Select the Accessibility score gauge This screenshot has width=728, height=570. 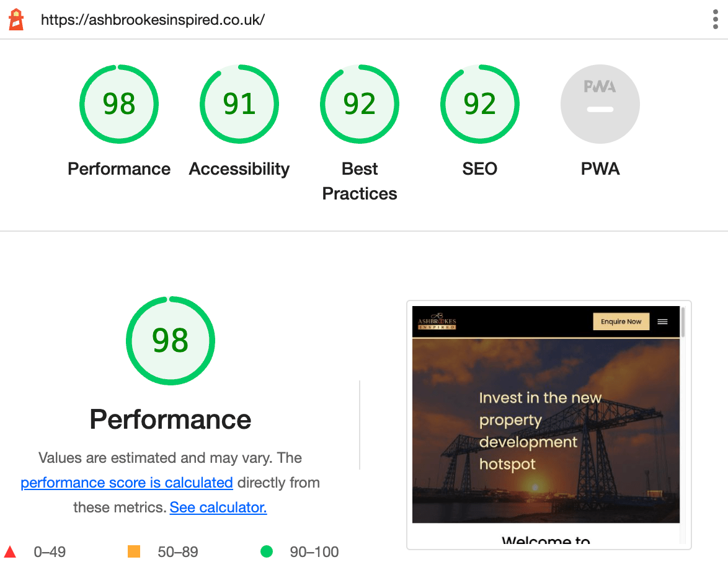[x=239, y=104]
